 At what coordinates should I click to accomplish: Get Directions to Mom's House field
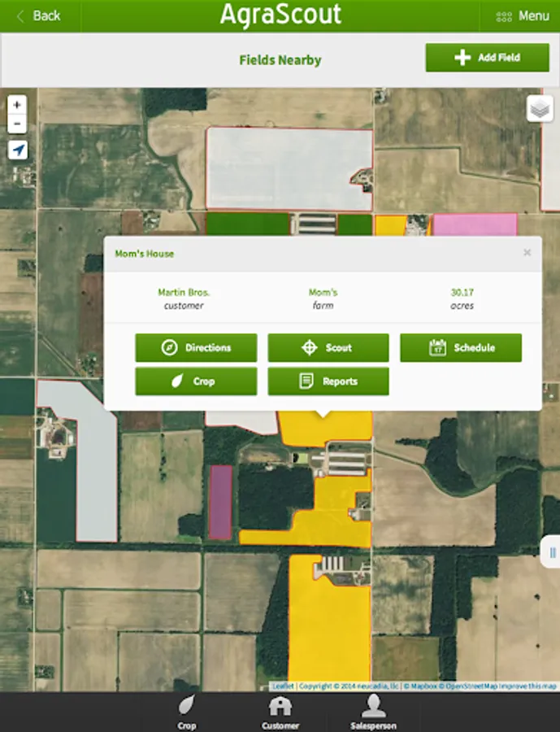(196, 347)
